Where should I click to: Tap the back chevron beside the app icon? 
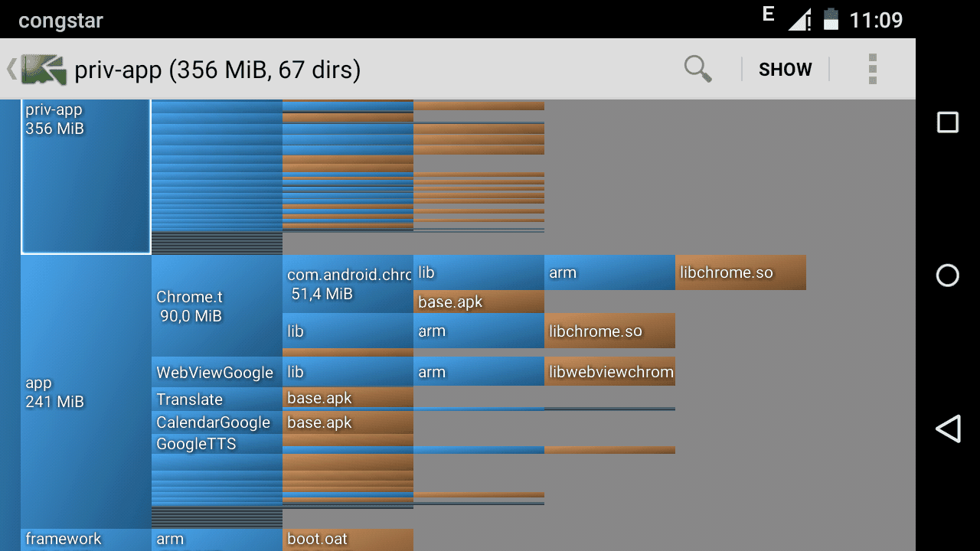click(11, 69)
